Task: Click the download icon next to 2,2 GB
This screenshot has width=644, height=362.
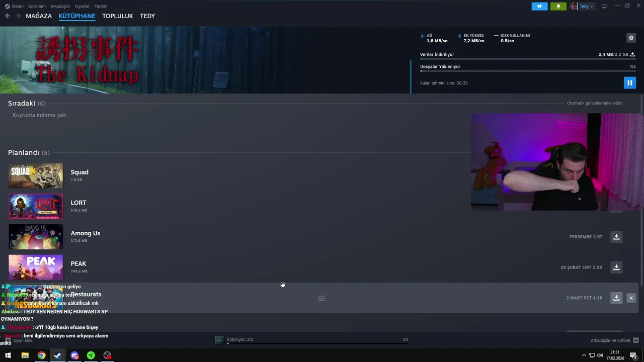Action: coord(632,54)
